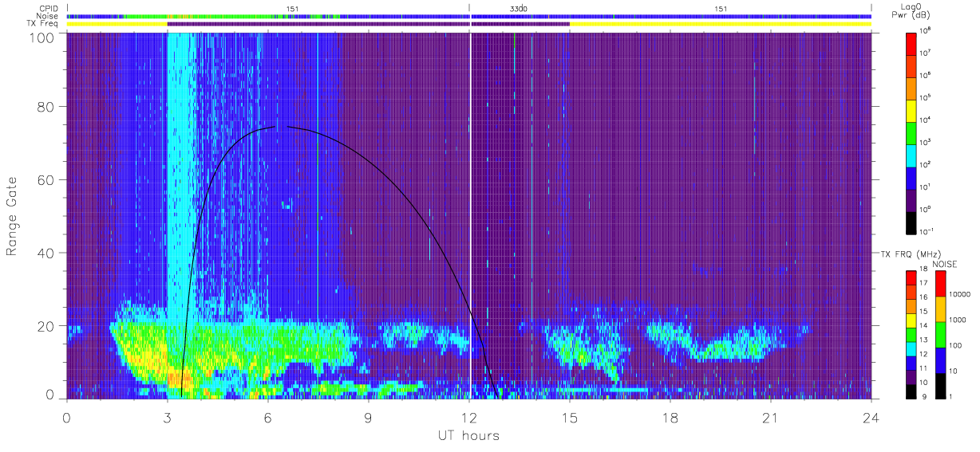The image size is (980, 452).
Task: Click the '21' tick on UT hours axis
Action: [x=771, y=417]
